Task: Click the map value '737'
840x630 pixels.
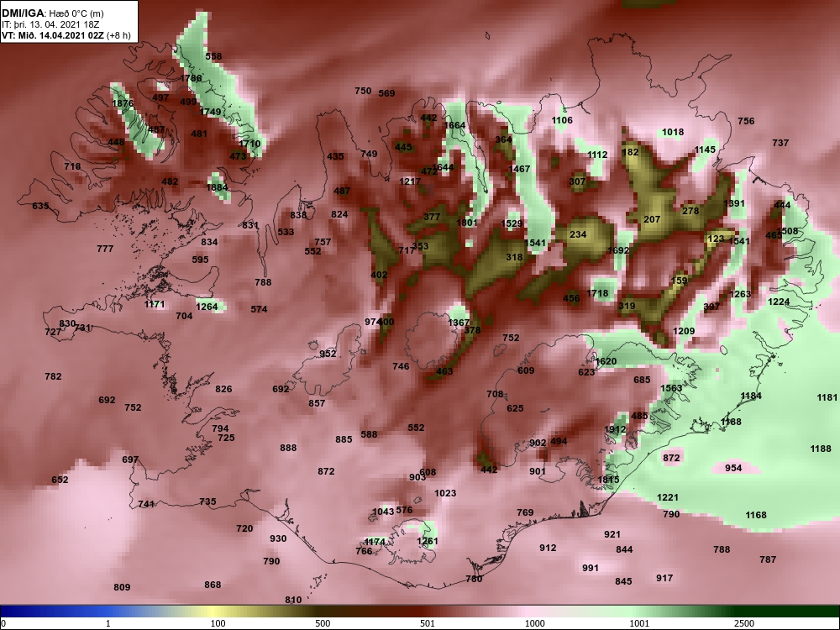Action: [x=780, y=143]
